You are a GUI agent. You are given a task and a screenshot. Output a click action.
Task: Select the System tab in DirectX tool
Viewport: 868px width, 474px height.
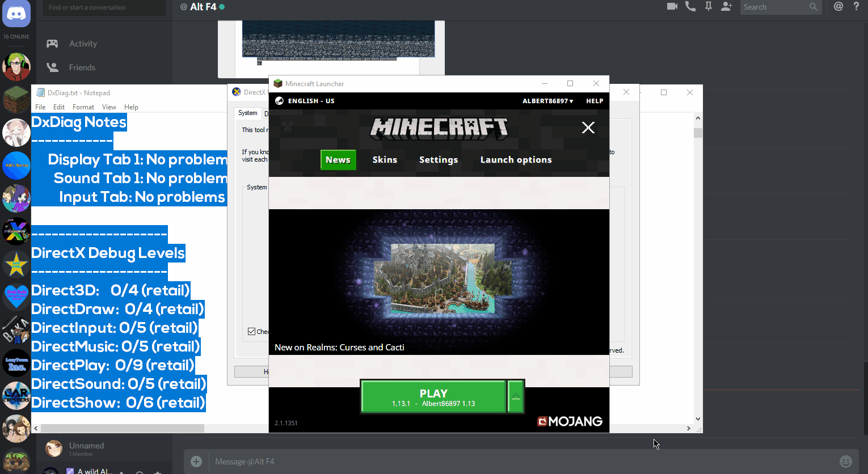click(248, 113)
